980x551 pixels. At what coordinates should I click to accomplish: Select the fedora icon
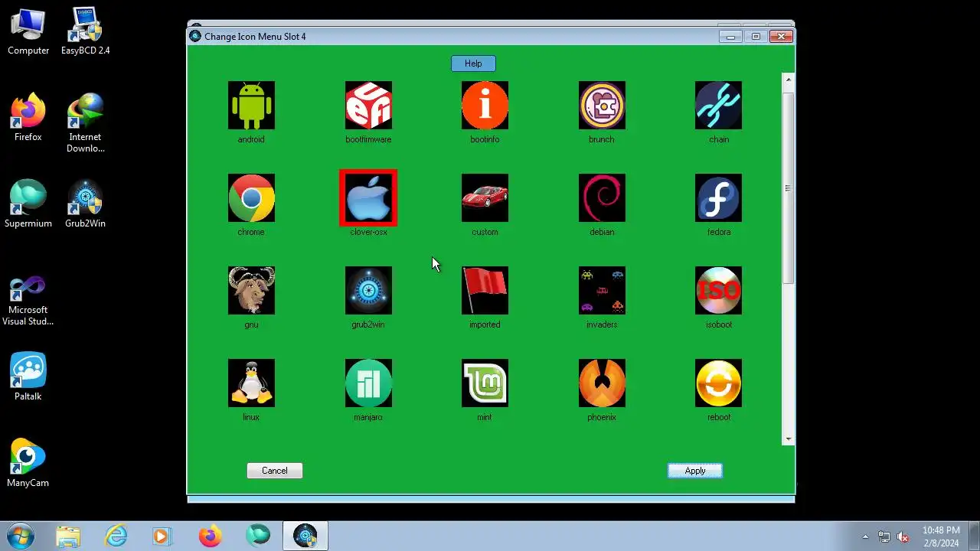718,198
